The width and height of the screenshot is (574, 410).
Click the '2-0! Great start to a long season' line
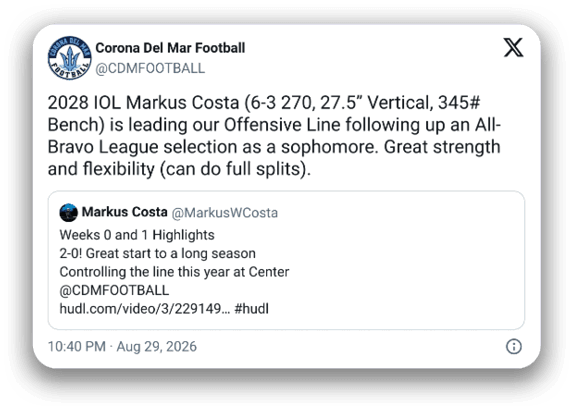157,253
